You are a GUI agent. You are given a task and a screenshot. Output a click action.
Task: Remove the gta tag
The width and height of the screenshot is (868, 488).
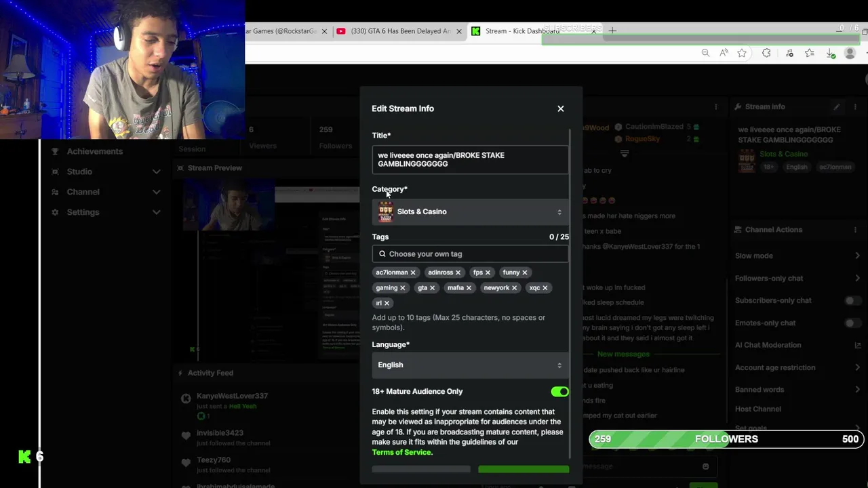coord(432,288)
